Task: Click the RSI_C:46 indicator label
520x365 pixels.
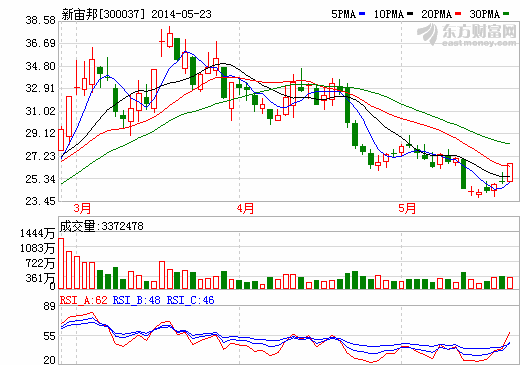Action: click(190, 300)
